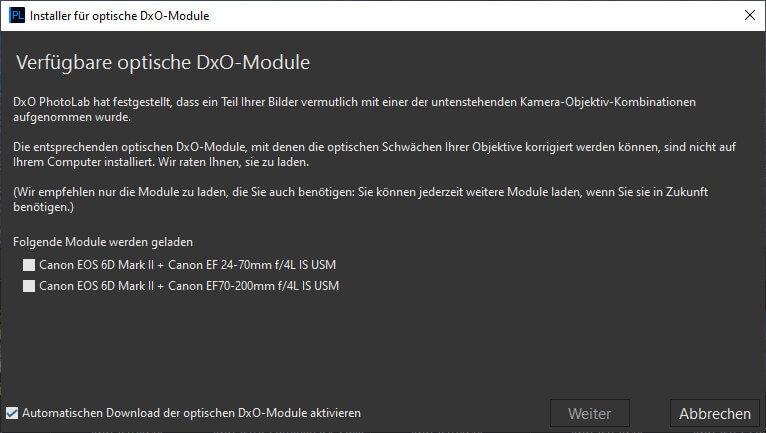This screenshot has height=433, width=766.
Task: Click the 'Verfügbare optische DxO-Module' heading
Action: pyautogui.click(x=163, y=63)
